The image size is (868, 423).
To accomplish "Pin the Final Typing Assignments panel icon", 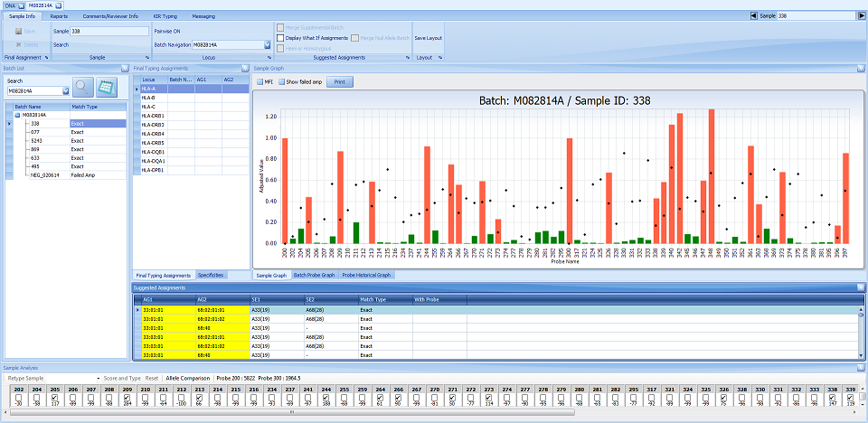I will pyautogui.click(x=245, y=69).
